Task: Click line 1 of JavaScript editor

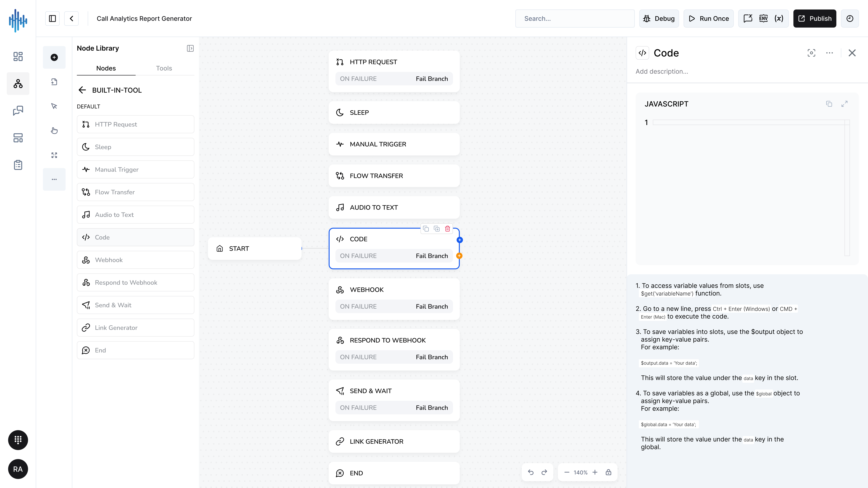Action: tap(749, 123)
